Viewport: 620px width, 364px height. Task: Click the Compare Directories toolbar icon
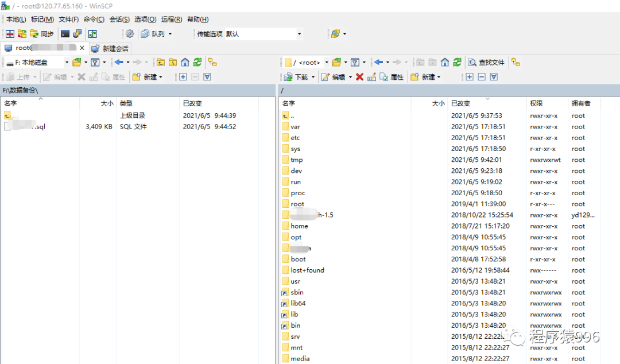10,34
